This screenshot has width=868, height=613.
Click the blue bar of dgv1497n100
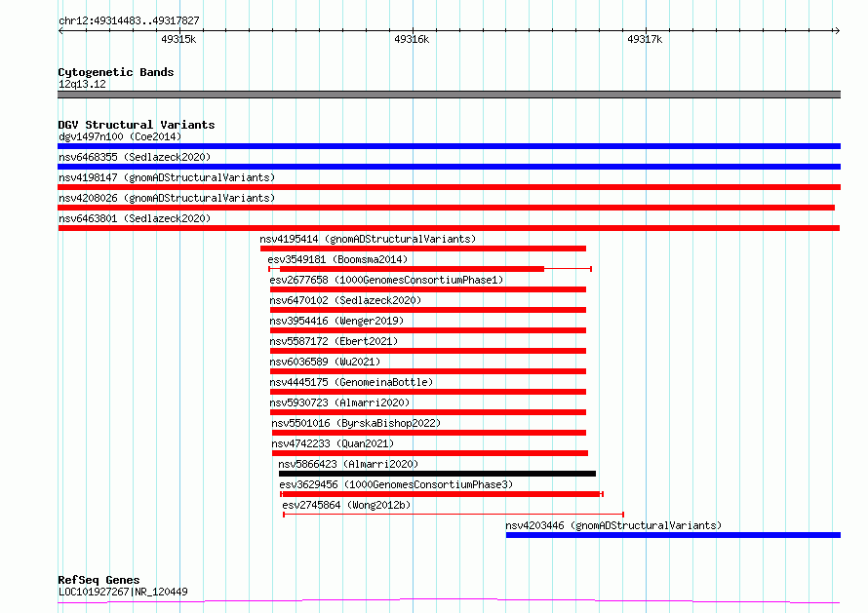[x=449, y=146]
